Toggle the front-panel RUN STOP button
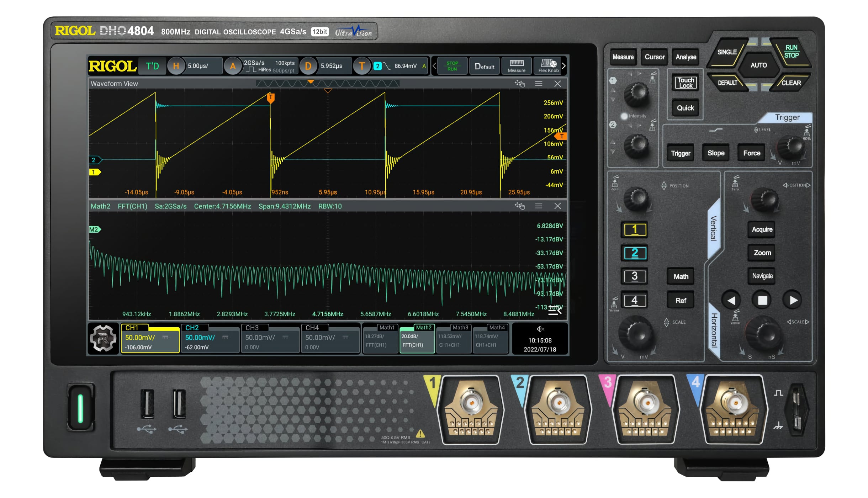Viewport: 868px width, 498px height. click(791, 52)
